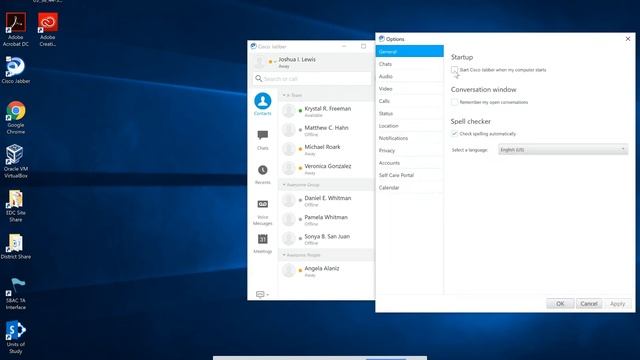Select Chats in Options list
This screenshot has height=360, width=640.
pyautogui.click(x=409, y=64)
